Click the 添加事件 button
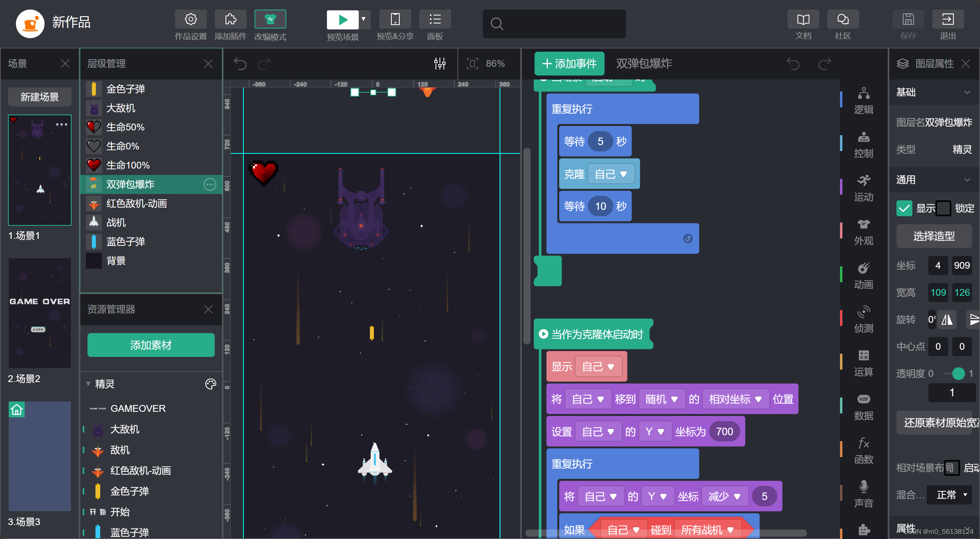Viewport: 980px width, 539px height. point(569,64)
